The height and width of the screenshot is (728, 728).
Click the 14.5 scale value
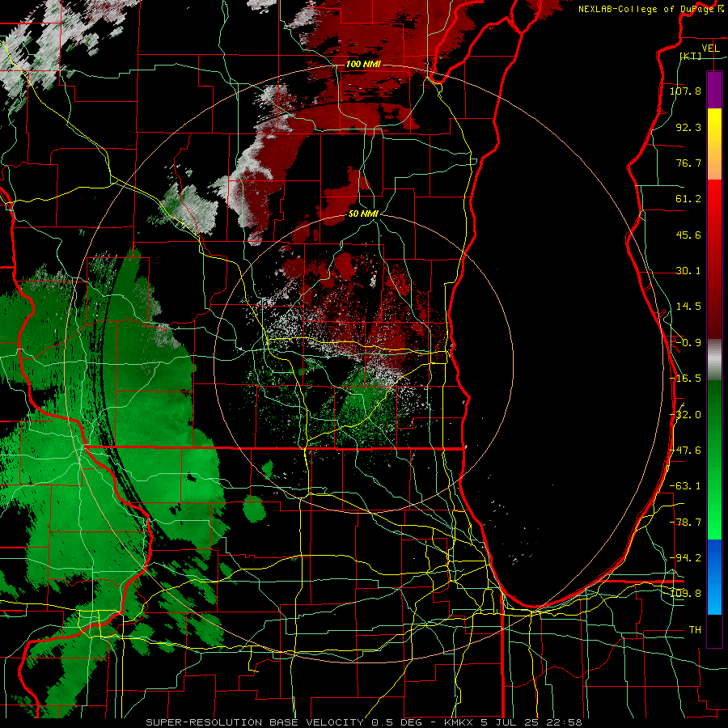click(x=688, y=307)
